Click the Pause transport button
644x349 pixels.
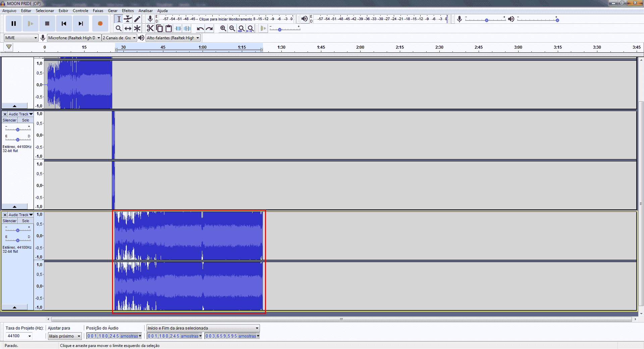(x=14, y=23)
